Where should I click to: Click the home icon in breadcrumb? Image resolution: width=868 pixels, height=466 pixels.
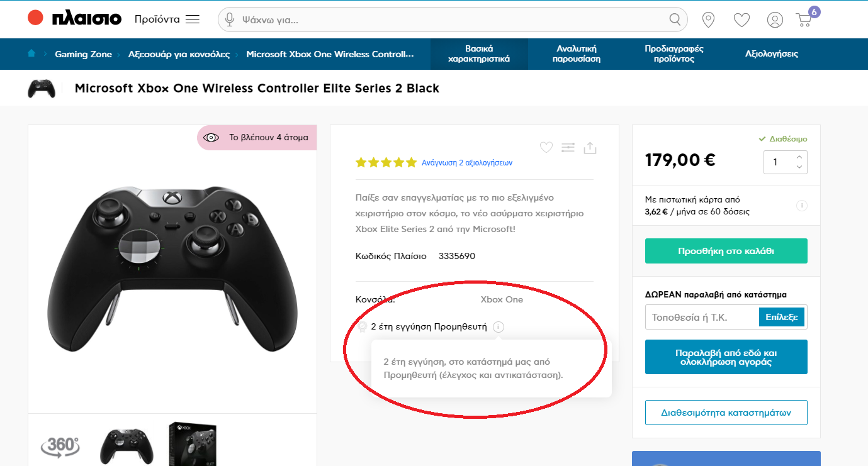pos(31,53)
